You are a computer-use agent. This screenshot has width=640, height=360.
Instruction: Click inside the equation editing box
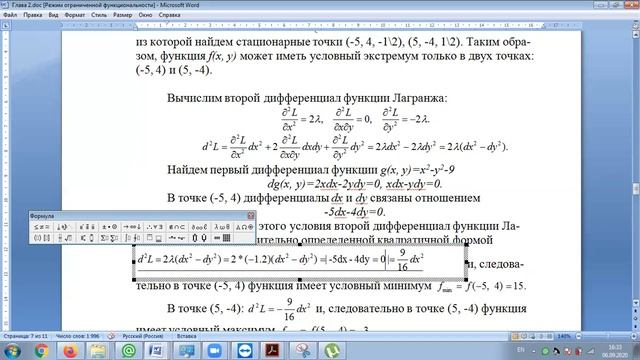[x=300, y=262]
